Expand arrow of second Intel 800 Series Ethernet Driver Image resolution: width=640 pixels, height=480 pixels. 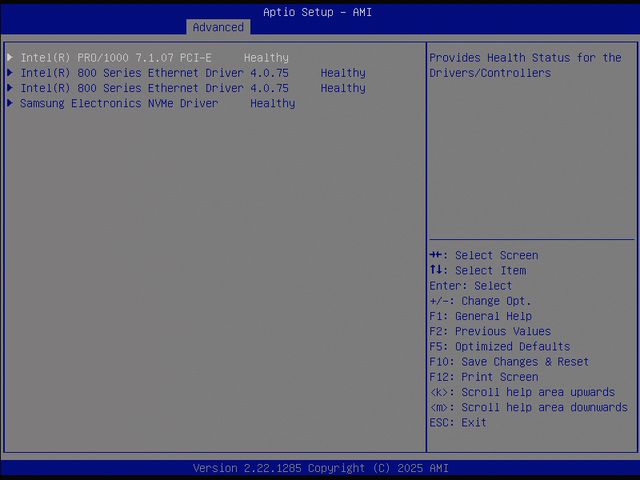10,88
